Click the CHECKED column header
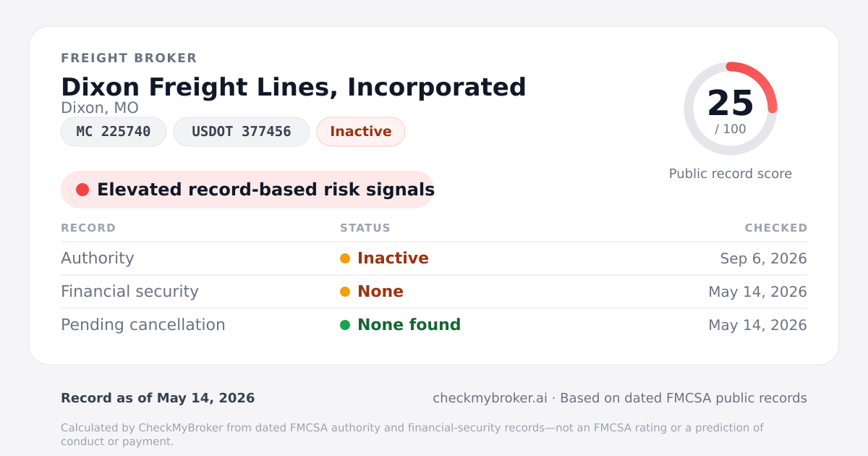 tap(776, 228)
